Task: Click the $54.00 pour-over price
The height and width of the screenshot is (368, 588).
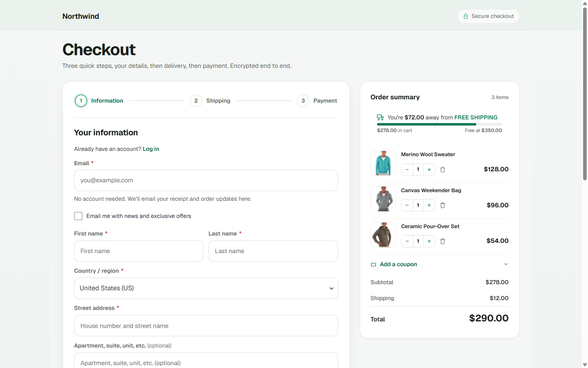Action: pos(497,241)
